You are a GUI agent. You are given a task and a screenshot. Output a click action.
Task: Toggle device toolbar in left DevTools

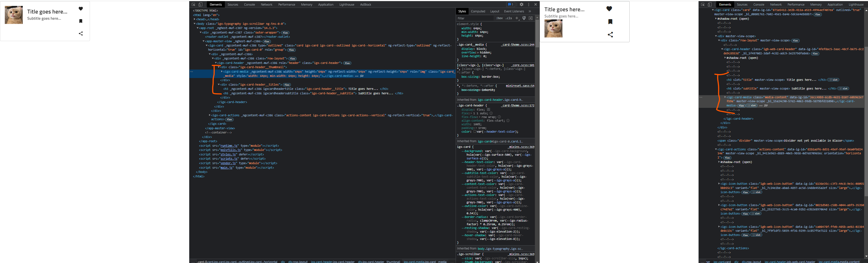point(200,5)
